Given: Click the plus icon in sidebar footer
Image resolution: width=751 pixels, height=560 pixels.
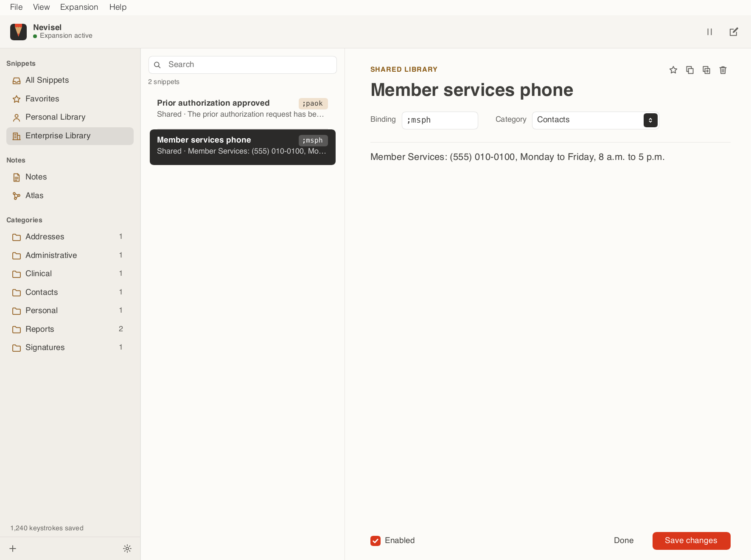Looking at the screenshot, I should point(13,549).
